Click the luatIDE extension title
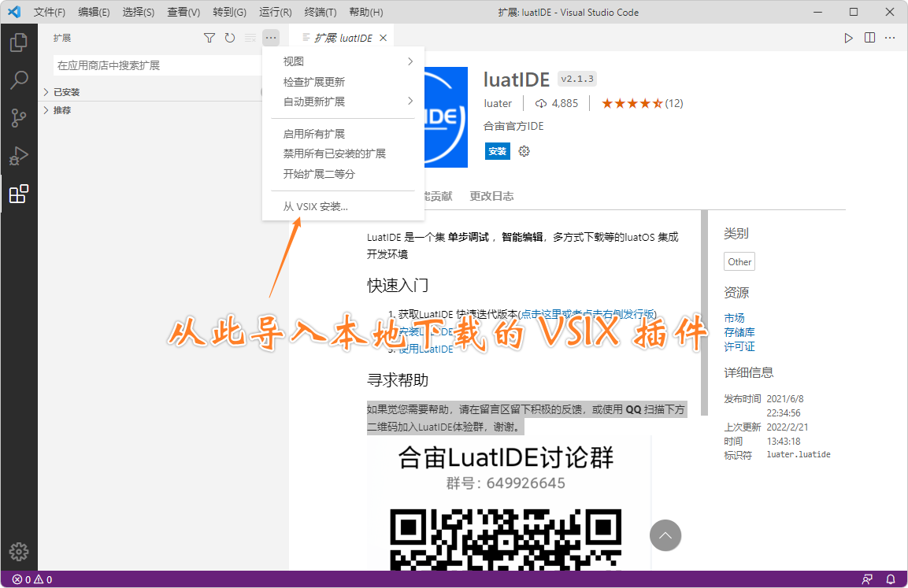 (517, 80)
